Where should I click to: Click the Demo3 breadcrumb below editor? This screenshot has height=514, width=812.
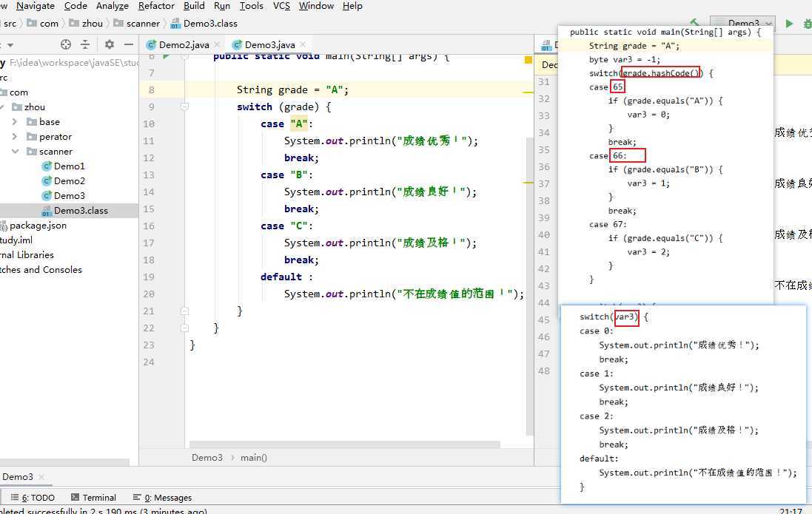pyautogui.click(x=207, y=458)
